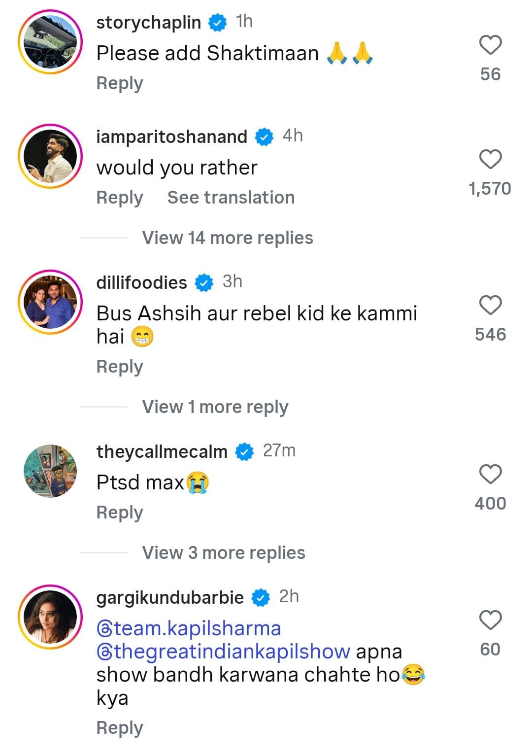This screenshot has height=756, width=532.
Task: View dillifoodies profile picture story
Action: 50,302
